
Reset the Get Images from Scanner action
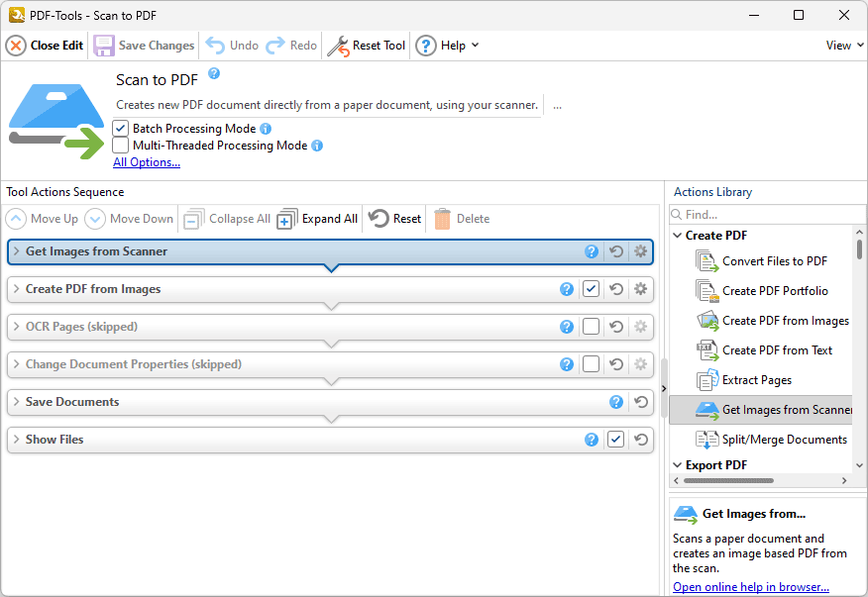[x=616, y=251]
